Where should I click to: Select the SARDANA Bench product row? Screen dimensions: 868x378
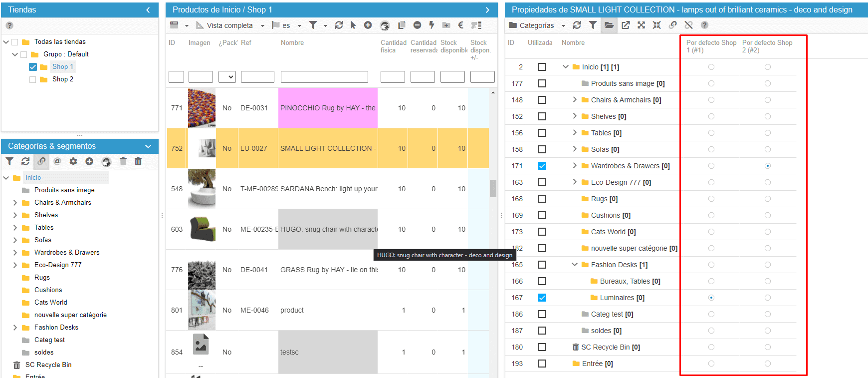328,189
